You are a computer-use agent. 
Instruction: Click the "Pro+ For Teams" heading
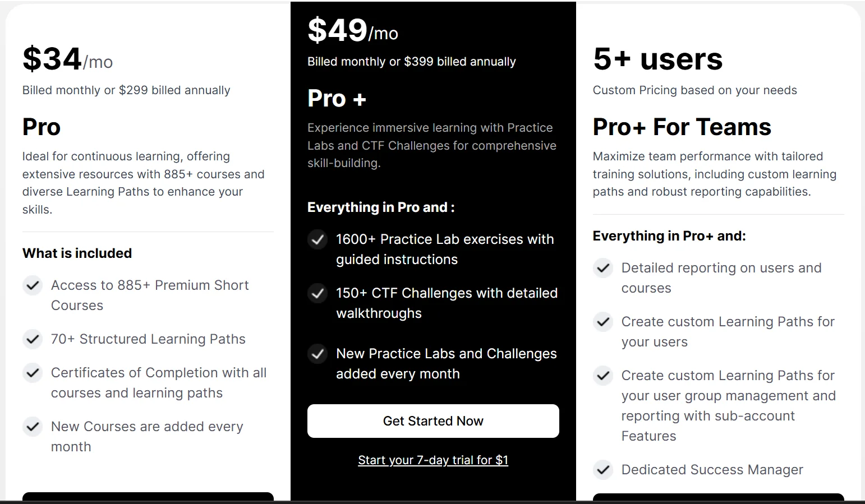(682, 127)
